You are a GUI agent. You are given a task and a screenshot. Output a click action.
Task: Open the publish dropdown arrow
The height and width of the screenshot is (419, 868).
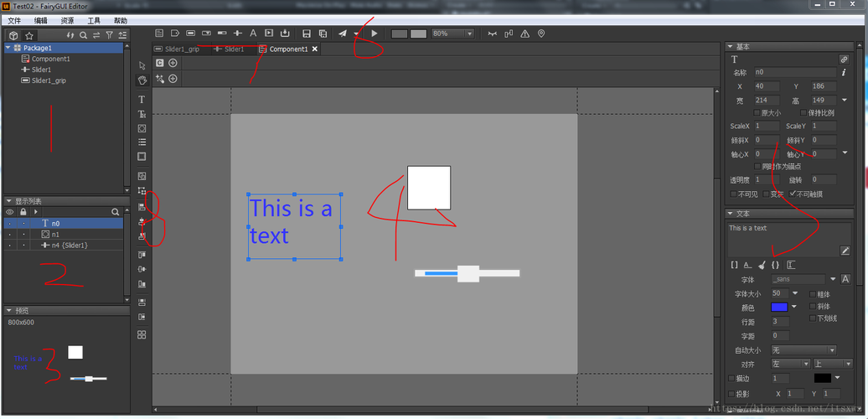click(355, 34)
